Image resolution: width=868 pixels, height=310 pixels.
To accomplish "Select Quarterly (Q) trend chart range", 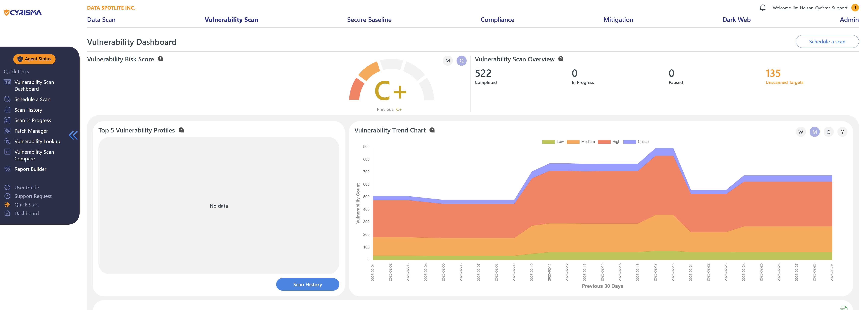I will pyautogui.click(x=828, y=132).
